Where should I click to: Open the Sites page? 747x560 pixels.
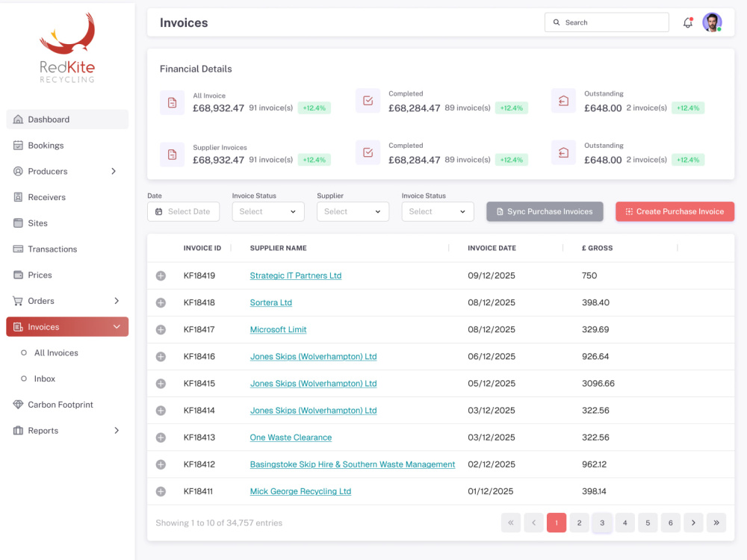[67, 223]
